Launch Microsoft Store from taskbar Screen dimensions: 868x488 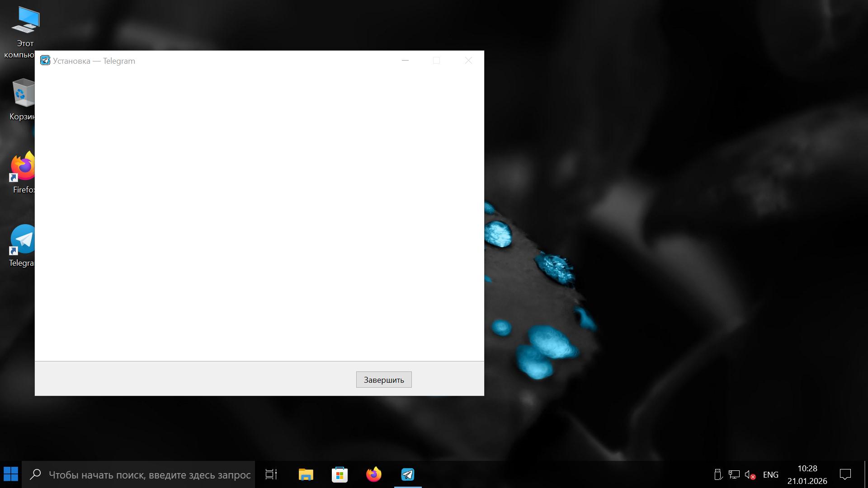coord(340,474)
